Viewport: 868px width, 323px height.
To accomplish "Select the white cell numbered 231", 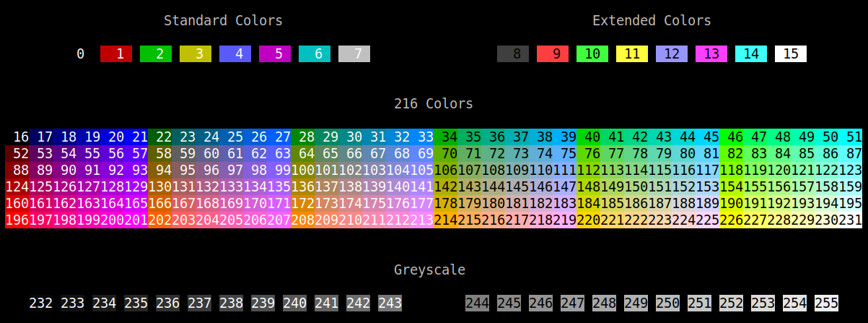I will point(851,220).
